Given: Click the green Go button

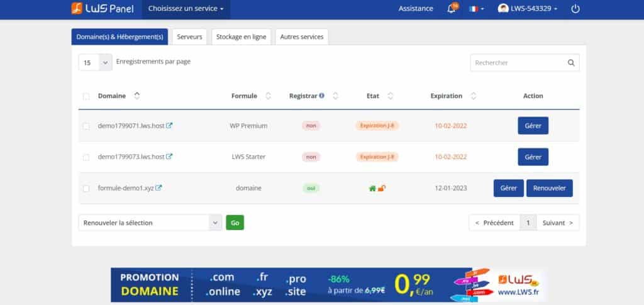Looking at the screenshot, I should coord(235,223).
